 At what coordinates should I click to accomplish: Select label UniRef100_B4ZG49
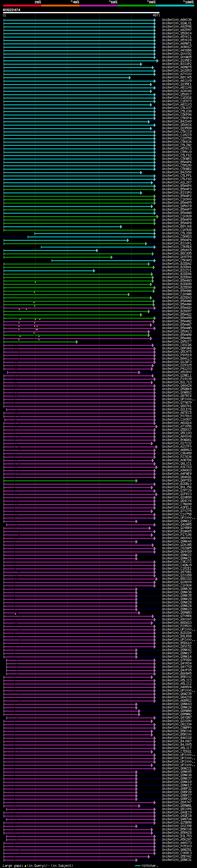pos(177,122)
